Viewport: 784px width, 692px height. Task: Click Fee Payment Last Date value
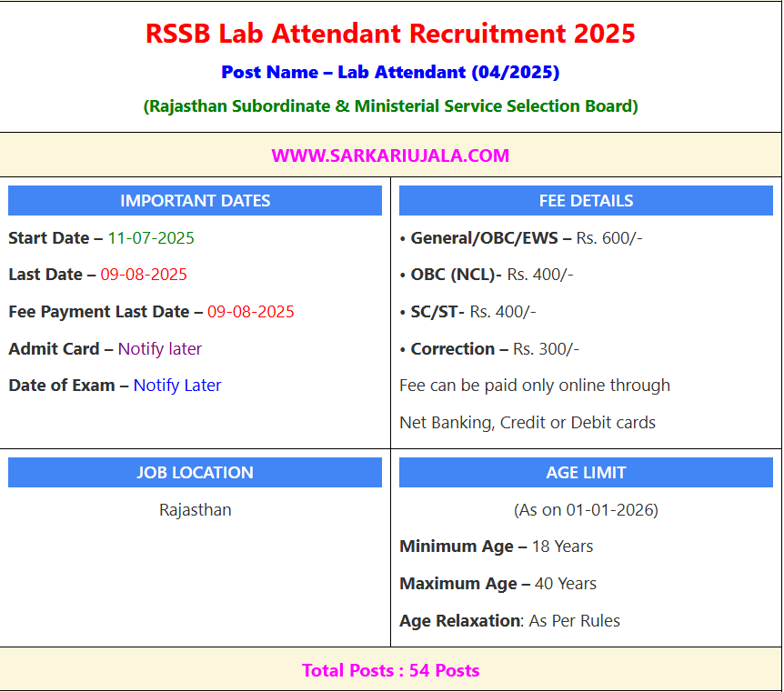click(x=251, y=312)
